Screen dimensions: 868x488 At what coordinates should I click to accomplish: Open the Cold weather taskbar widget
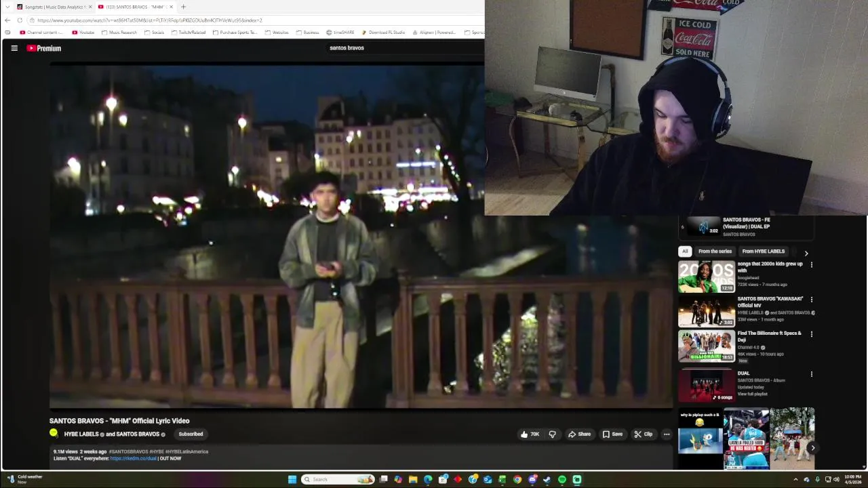point(26,479)
